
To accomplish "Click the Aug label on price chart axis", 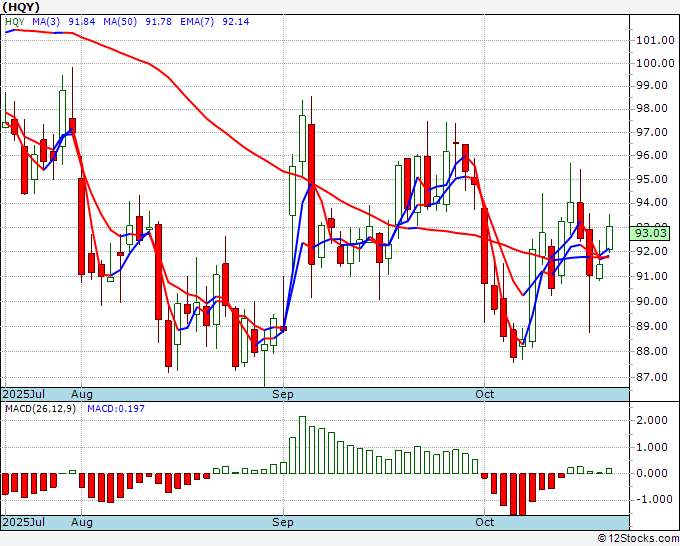I will (82, 394).
